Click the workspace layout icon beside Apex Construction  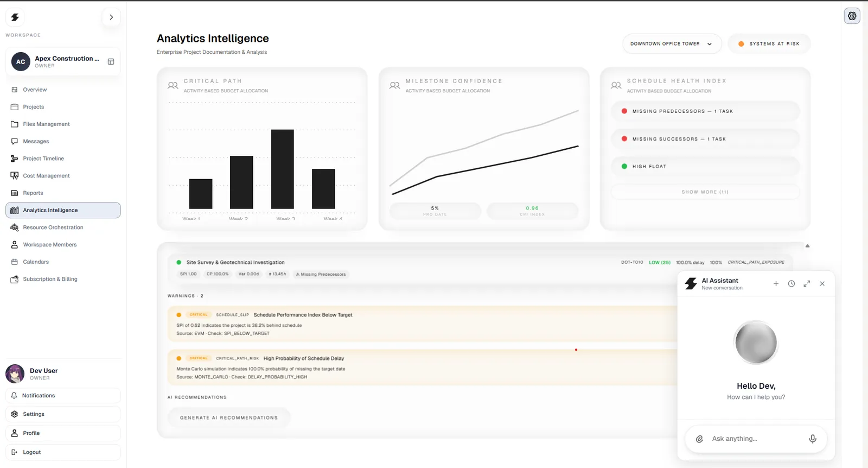coord(111,62)
